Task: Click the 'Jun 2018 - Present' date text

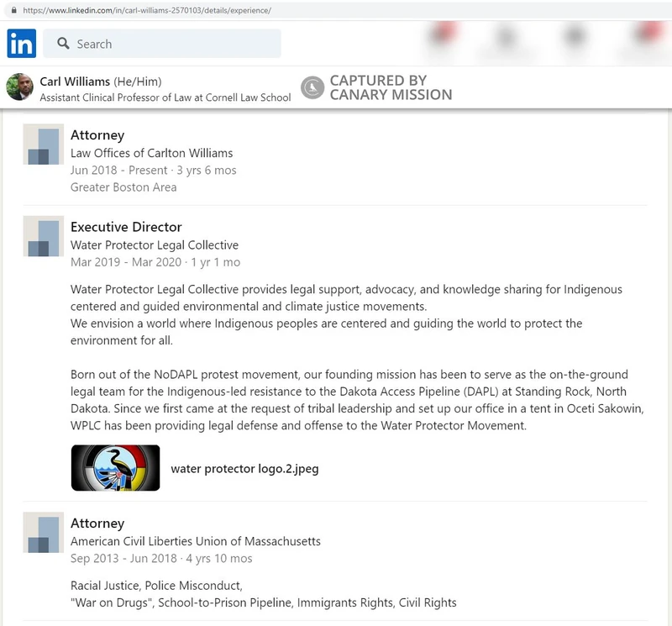Action: pyautogui.click(x=119, y=171)
